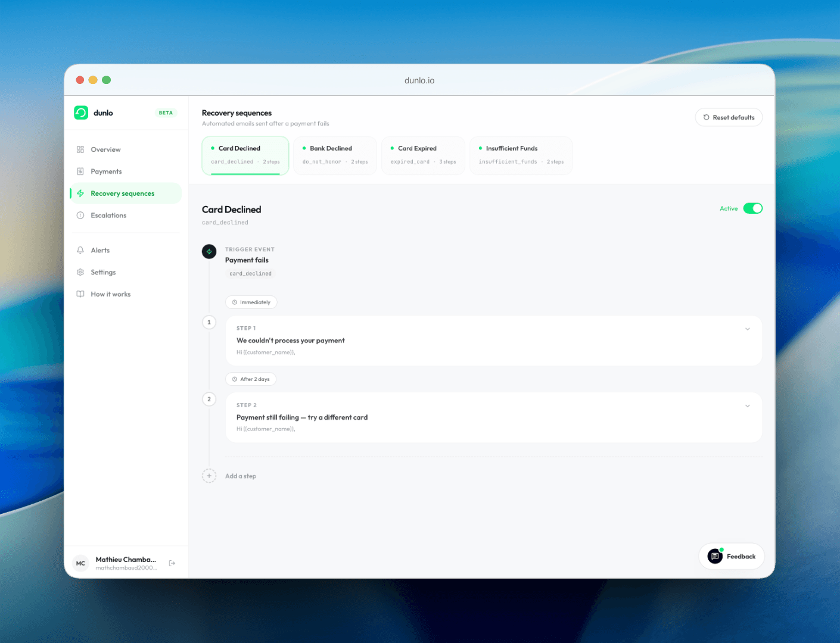Click the 'STEP 2' label

[247, 405]
